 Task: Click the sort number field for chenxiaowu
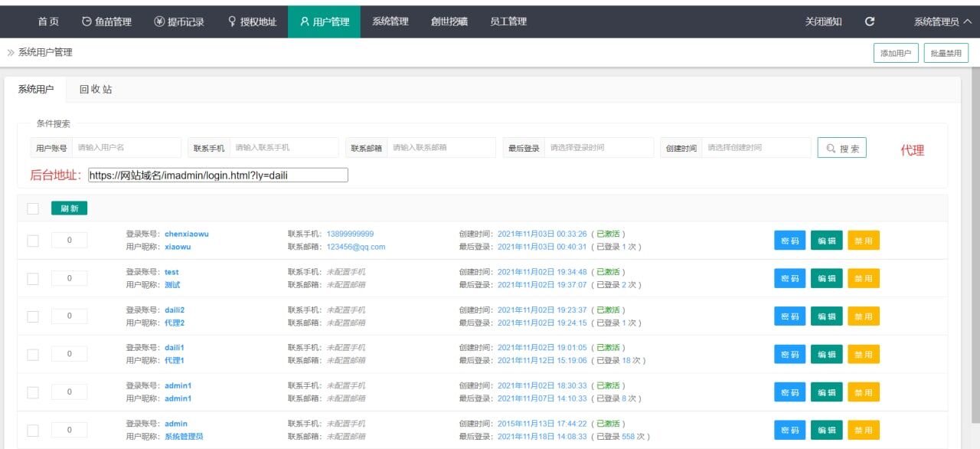69,241
